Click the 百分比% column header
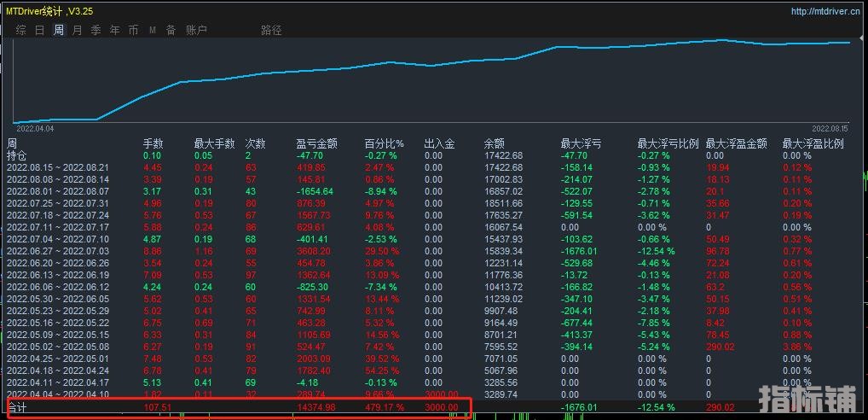868x420 pixels. coord(385,144)
